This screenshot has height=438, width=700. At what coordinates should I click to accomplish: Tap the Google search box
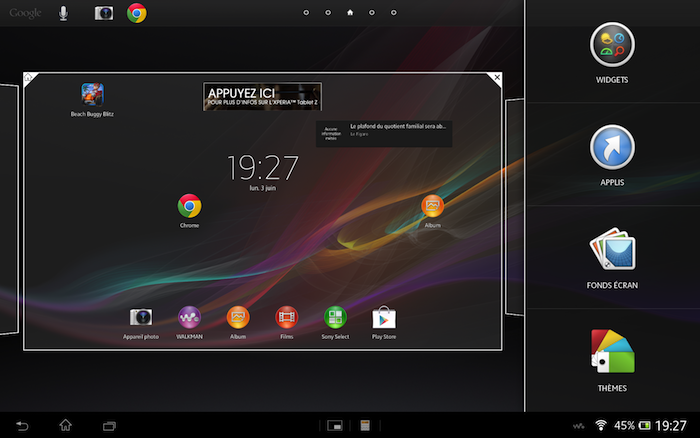(25, 13)
